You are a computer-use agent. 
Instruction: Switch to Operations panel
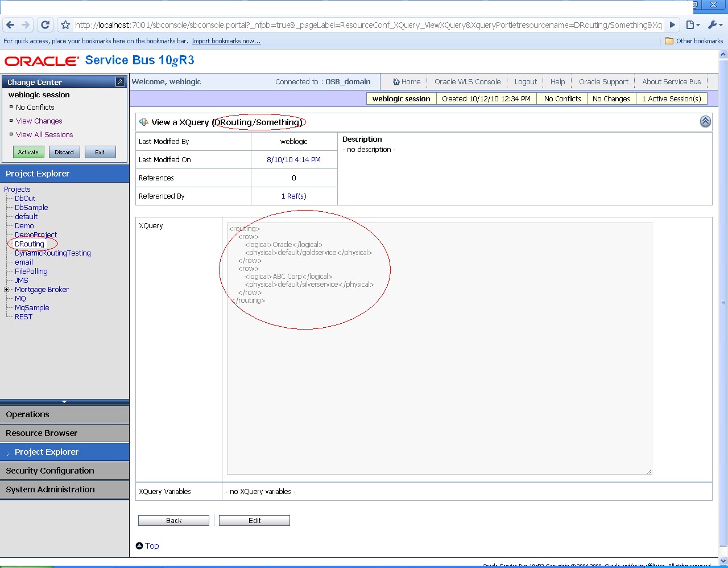pyautogui.click(x=64, y=414)
